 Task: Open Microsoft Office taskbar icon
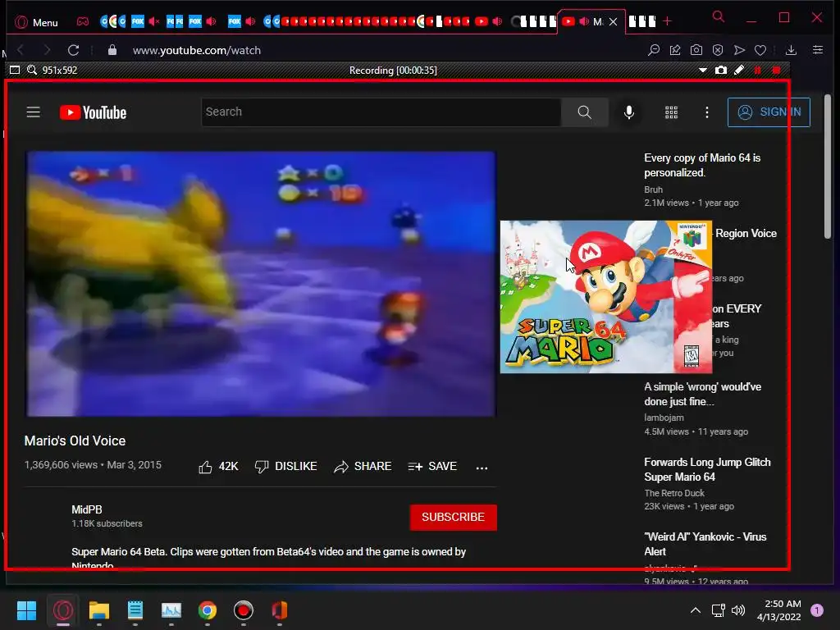pyautogui.click(x=279, y=610)
